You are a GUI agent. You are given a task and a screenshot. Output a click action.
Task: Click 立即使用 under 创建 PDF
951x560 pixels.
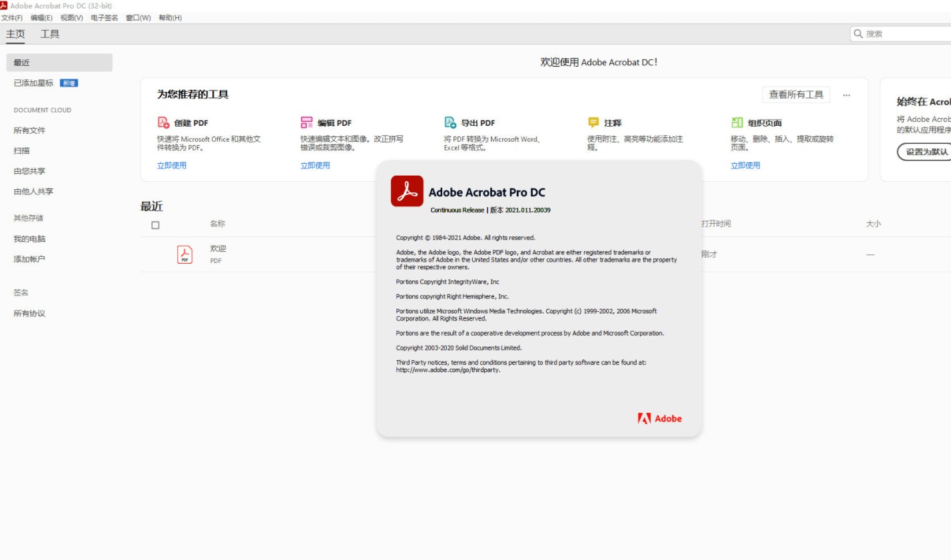point(172,165)
